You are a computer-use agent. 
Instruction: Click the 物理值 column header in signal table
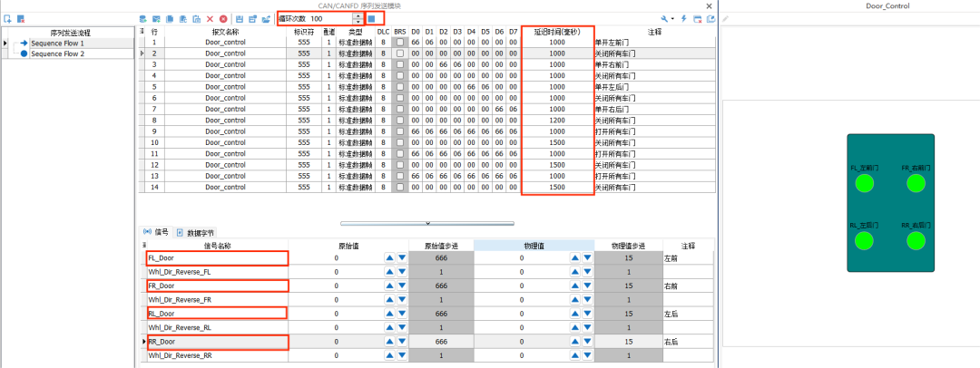pyautogui.click(x=534, y=246)
